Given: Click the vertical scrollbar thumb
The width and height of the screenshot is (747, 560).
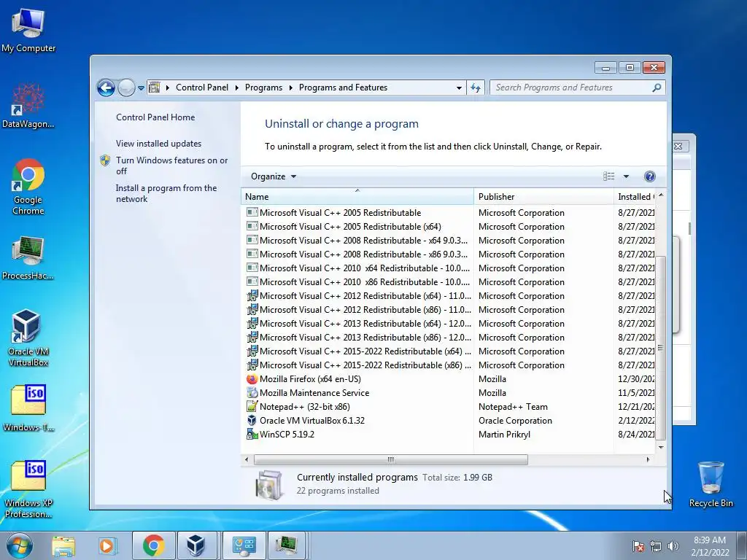Looking at the screenshot, I should click(x=661, y=348).
